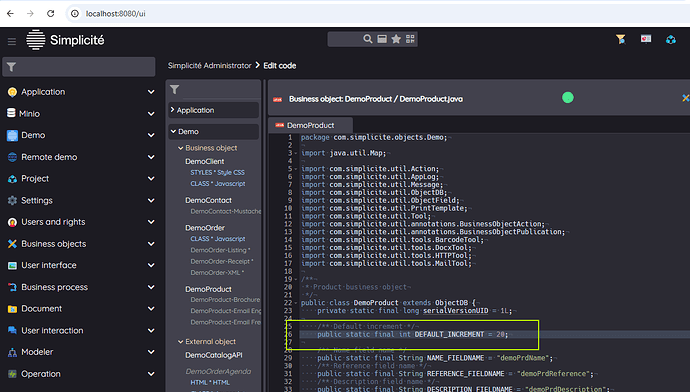Open favorites with the star icon
This screenshot has width=690, height=392.
[x=396, y=39]
